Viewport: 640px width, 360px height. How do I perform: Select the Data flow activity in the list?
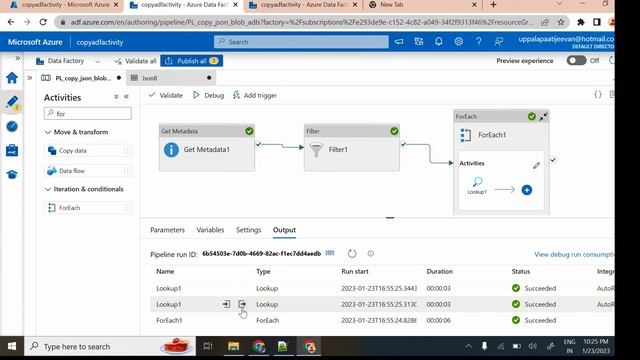(x=88, y=171)
